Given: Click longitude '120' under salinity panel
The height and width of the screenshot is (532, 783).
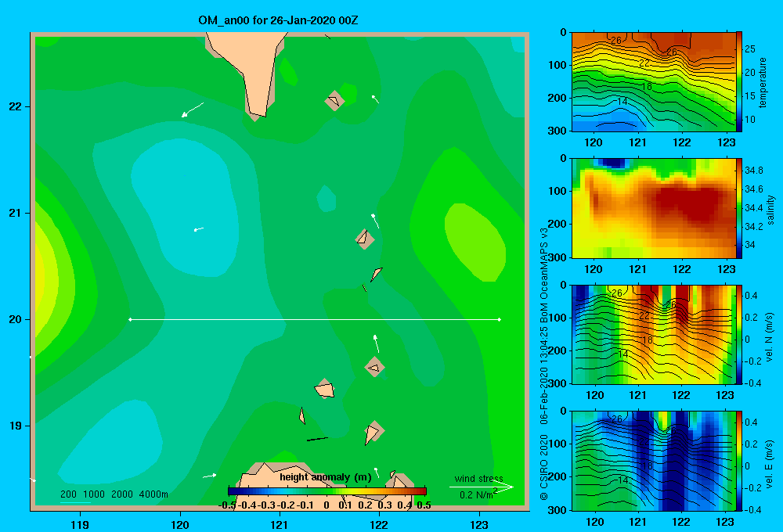Looking at the screenshot, I should (594, 269).
